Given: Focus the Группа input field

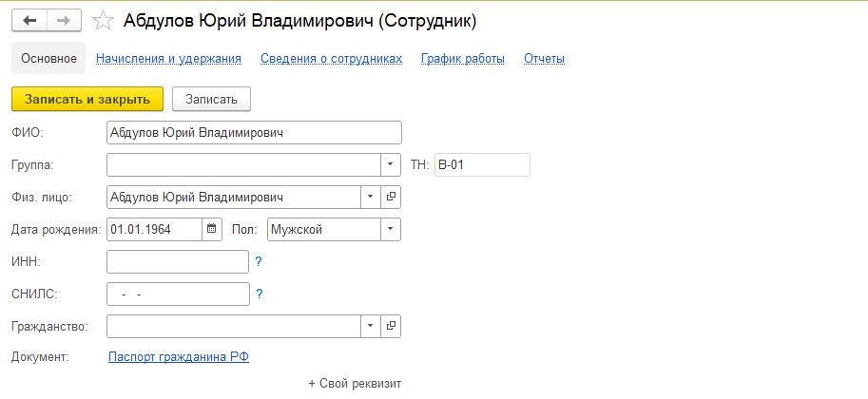Looking at the screenshot, I should [244, 165].
